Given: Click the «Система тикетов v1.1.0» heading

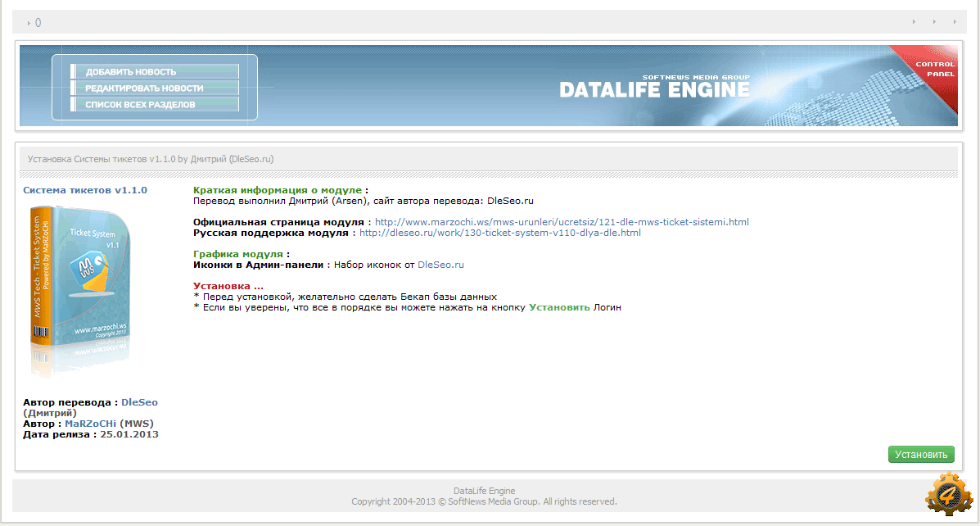Looking at the screenshot, I should pos(85,190).
